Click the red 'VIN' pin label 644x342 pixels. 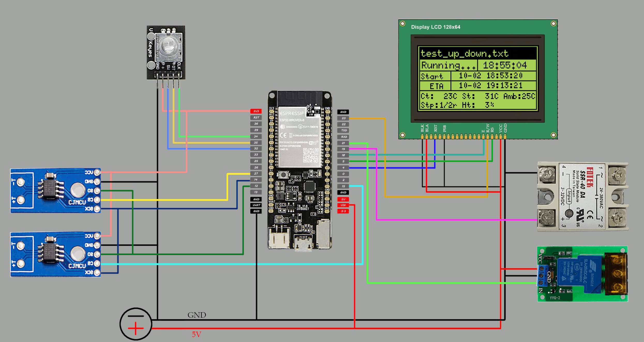pos(343,205)
